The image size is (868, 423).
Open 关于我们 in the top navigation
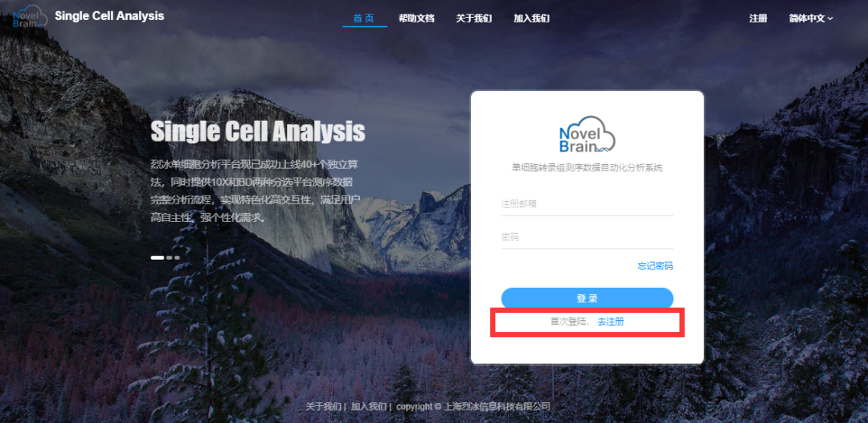[474, 18]
